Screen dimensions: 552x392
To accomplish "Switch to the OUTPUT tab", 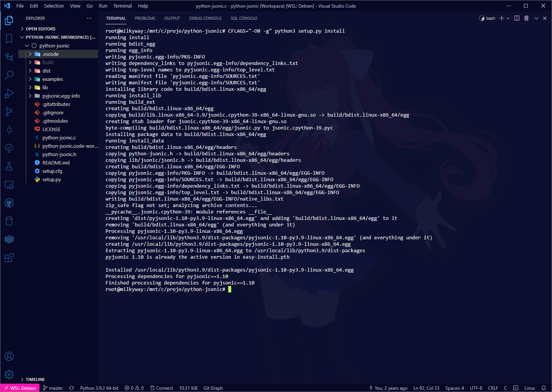I will click(x=172, y=18).
